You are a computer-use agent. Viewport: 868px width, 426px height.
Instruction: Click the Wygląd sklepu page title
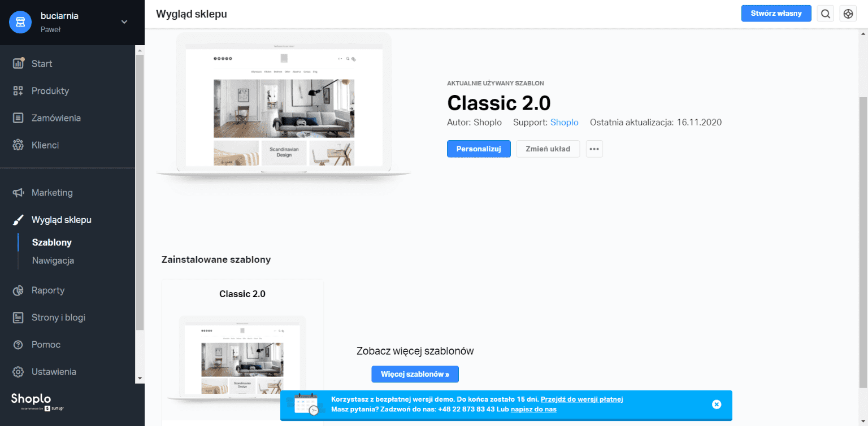pos(192,14)
